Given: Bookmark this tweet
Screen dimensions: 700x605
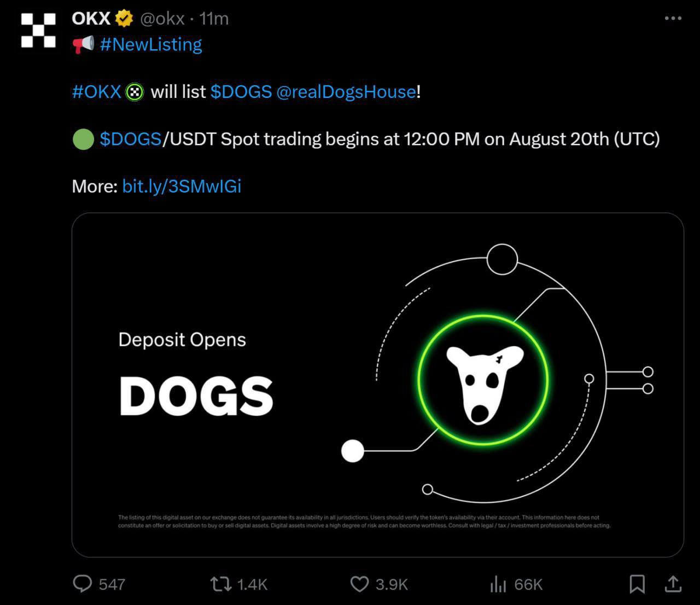Looking at the screenshot, I should [637, 584].
